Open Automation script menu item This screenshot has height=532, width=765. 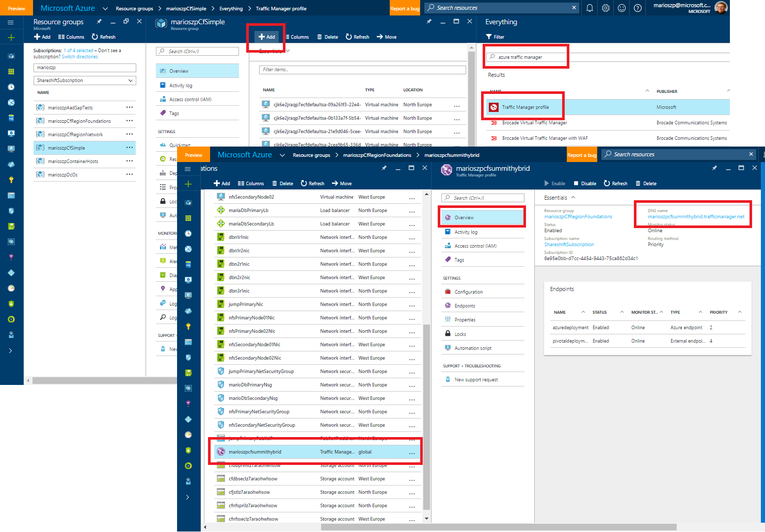tap(483, 348)
